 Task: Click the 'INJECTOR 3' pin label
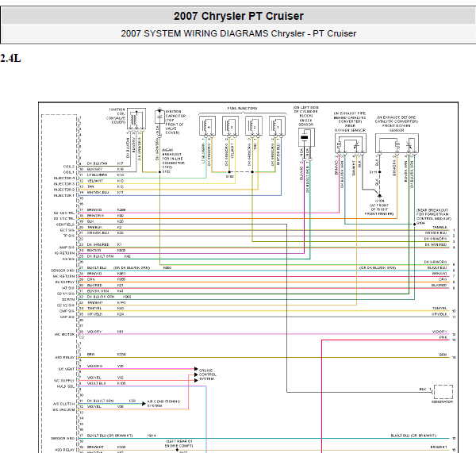point(64,184)
